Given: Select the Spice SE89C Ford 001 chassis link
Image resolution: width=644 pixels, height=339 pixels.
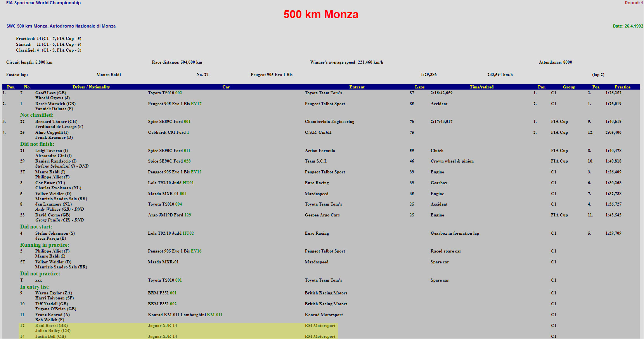Looking at the screenshot, I should tap(187, 122).
